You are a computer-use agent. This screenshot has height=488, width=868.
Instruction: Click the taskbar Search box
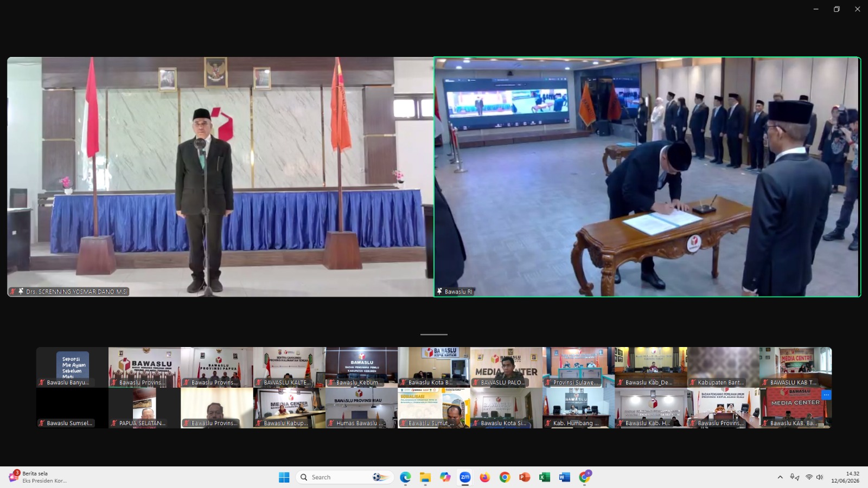coord(344,477)
